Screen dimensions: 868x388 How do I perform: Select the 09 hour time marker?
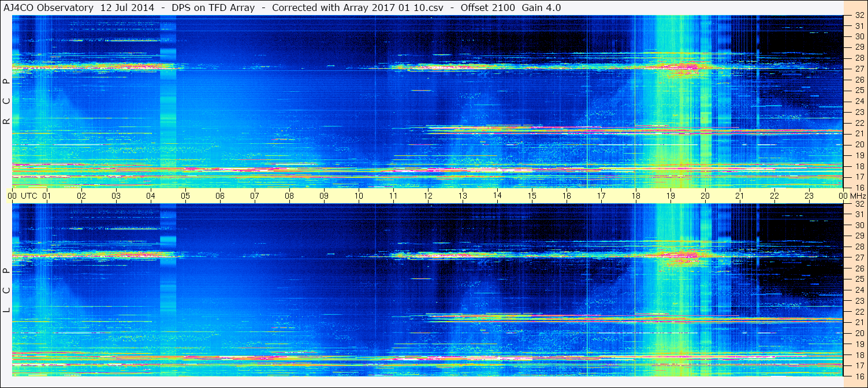tap(324, 196)
